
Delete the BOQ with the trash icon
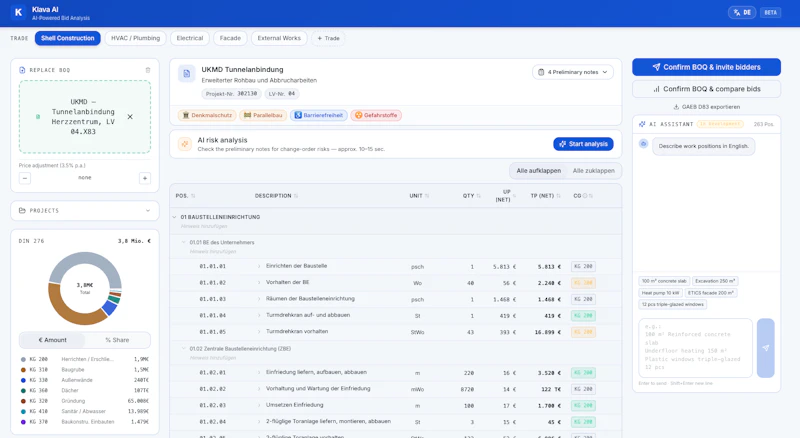coord(148,70)
